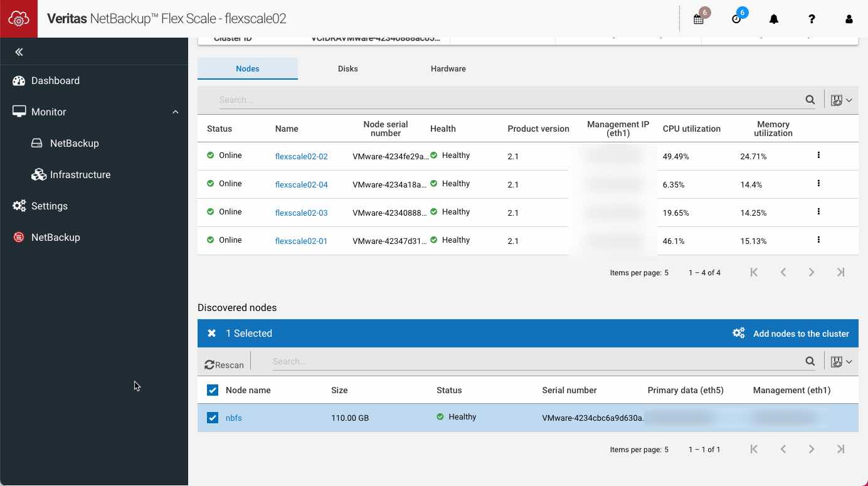Open the NetBackup item with red icon
Screen dimensions: 868x486
point(56,237)
